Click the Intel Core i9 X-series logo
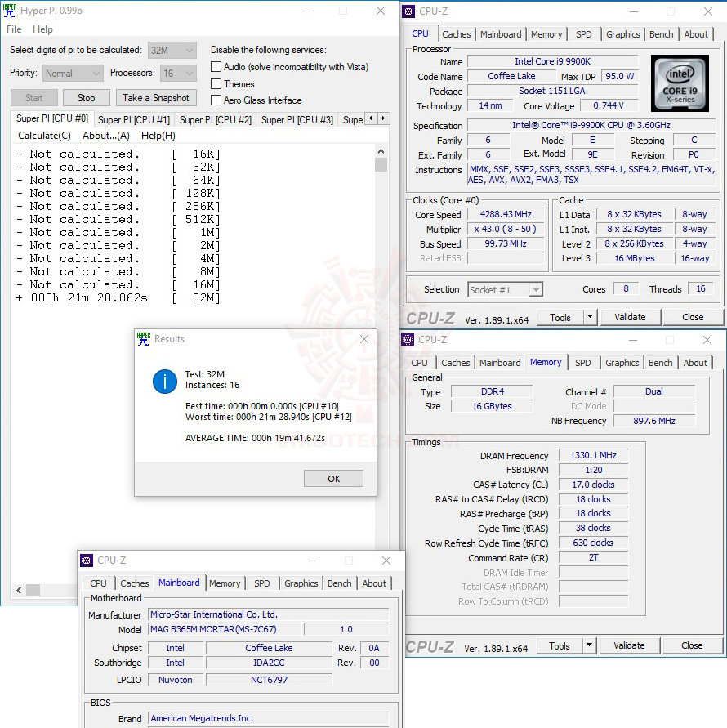Viewport: 727px width, 728px height. (x=682, y=83)
